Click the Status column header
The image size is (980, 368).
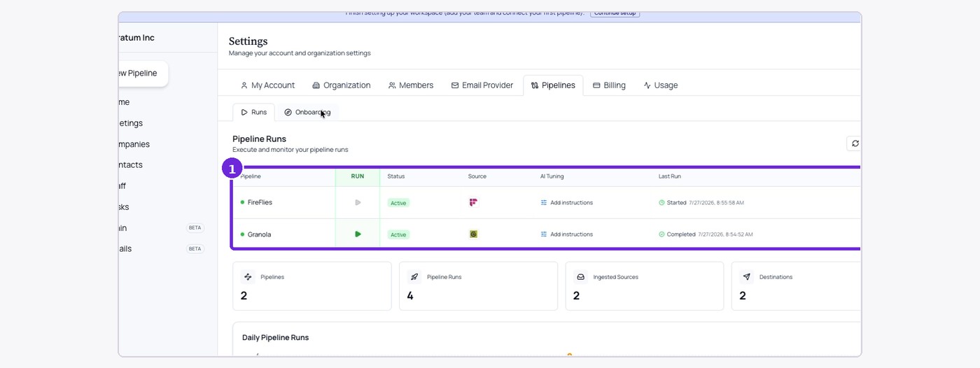pyautogui.click(x=396, y=176)
